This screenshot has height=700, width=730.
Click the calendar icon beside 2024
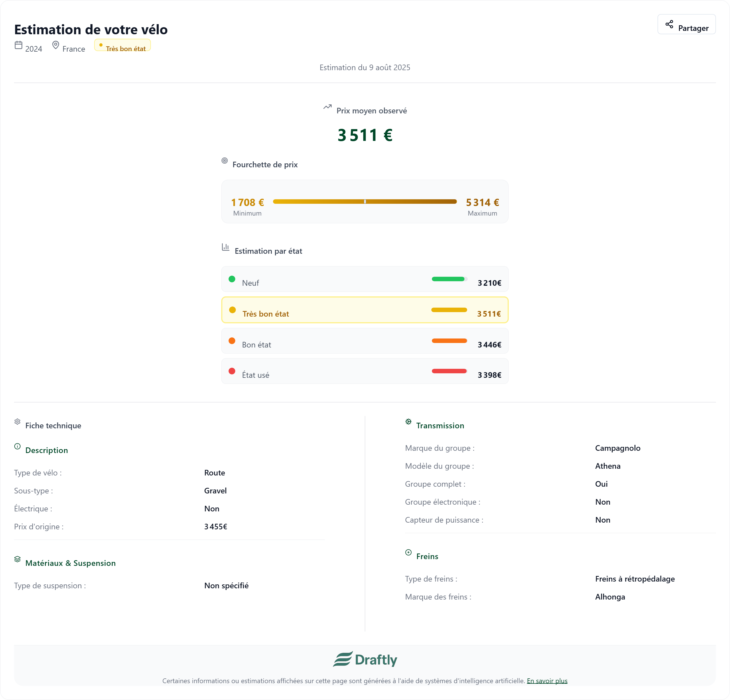(18, 45)
